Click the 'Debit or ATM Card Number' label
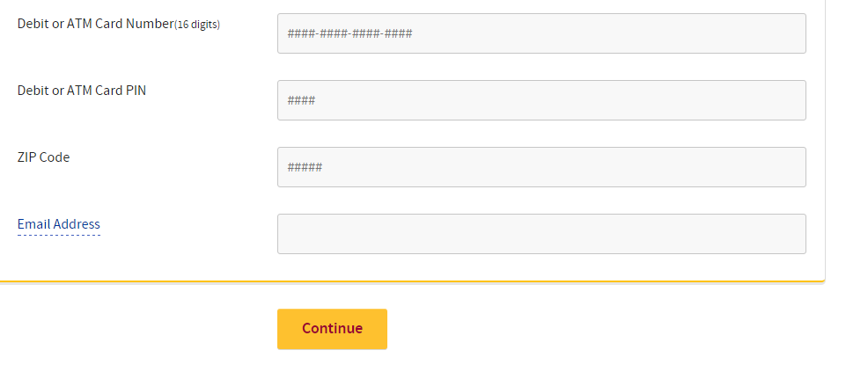 (x=95, y=24)
